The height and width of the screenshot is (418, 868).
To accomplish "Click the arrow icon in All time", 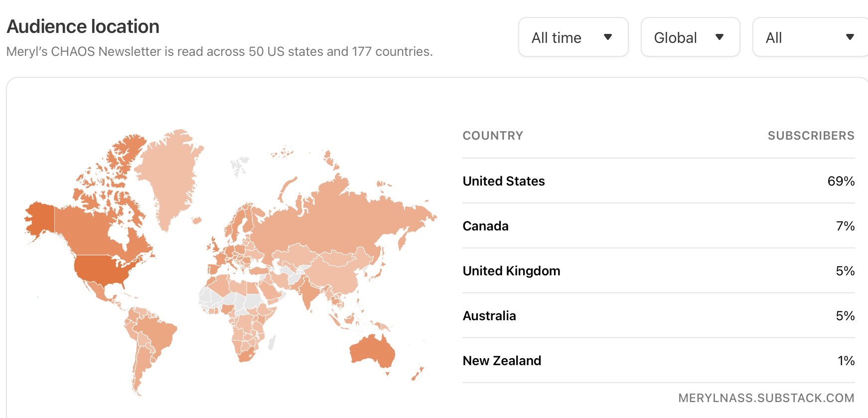I will click(x=607, y=37).
